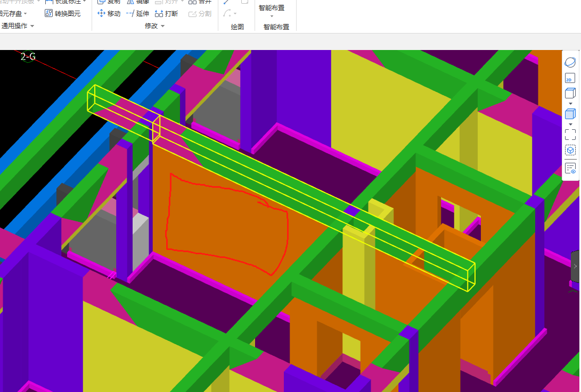
Task: Click the 转换图元 convert tool
Action: [x=63, y=14]
